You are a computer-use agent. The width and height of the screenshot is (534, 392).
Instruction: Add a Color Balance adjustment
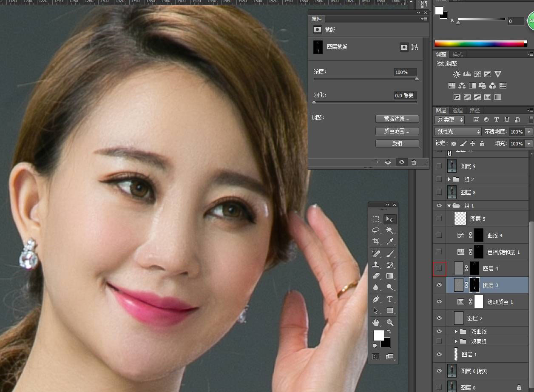[462, 85]
